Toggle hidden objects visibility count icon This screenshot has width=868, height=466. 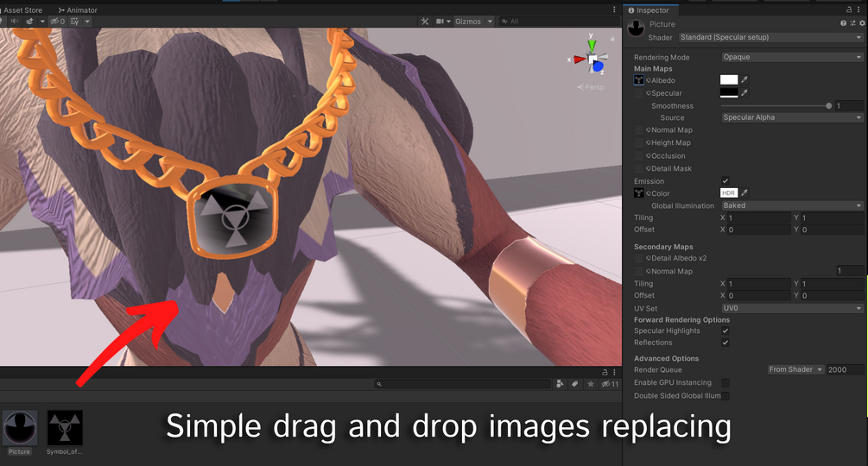pos(58,21)
